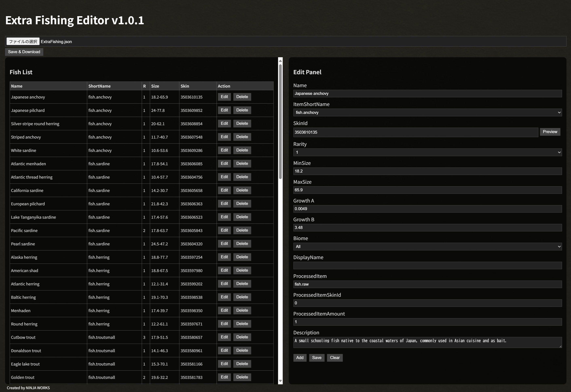Click into the MaxSize field
The width and height of the screenshot is (571, 392).
pyautogui.click(x=427, y=190)
